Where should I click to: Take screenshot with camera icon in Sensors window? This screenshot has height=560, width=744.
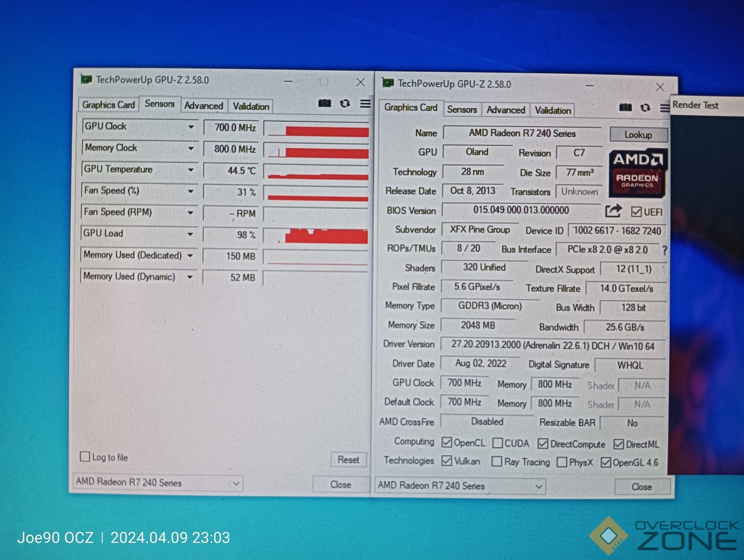(x=324, y=103)
